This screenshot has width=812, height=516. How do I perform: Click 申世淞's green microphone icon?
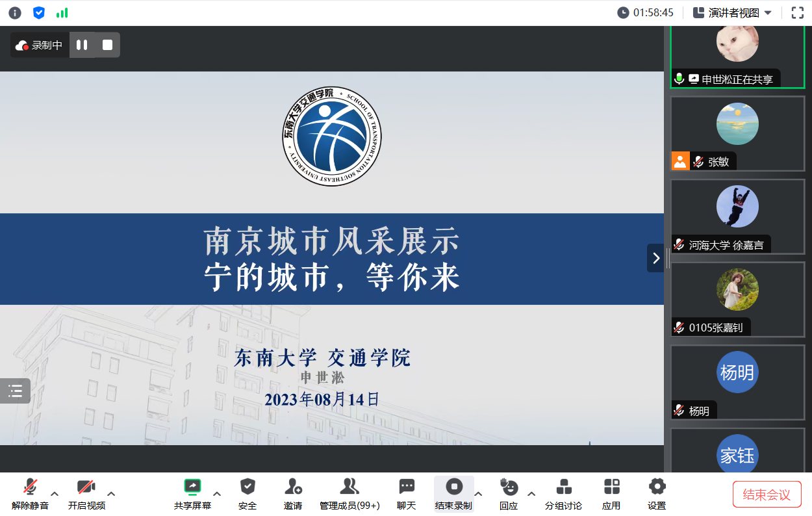click(x=679, y=79)
